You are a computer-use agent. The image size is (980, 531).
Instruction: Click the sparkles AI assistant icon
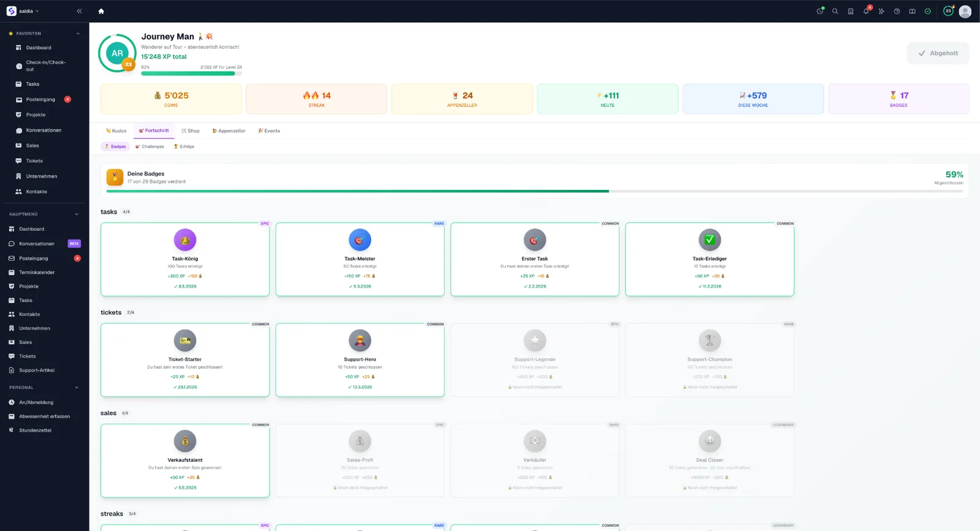coord(881,11)
